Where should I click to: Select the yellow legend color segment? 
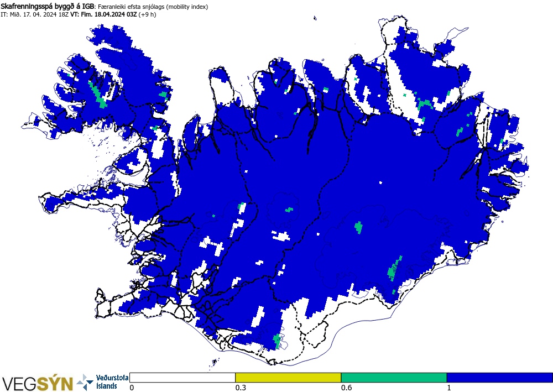pyautogui.click(x=288, y=378)
